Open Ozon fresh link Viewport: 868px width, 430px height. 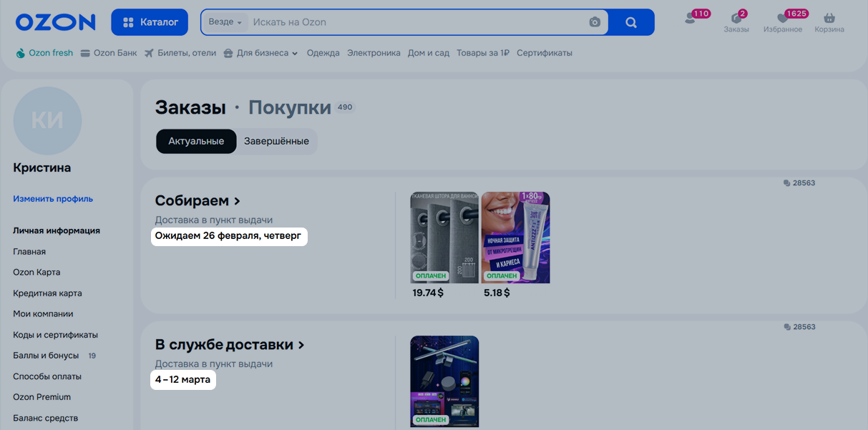tap(44, 53)
